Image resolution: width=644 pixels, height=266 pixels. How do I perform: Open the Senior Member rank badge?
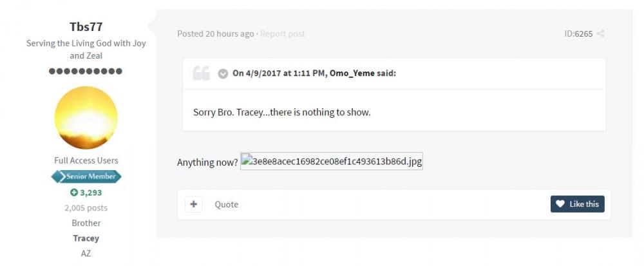pos(86,176)
